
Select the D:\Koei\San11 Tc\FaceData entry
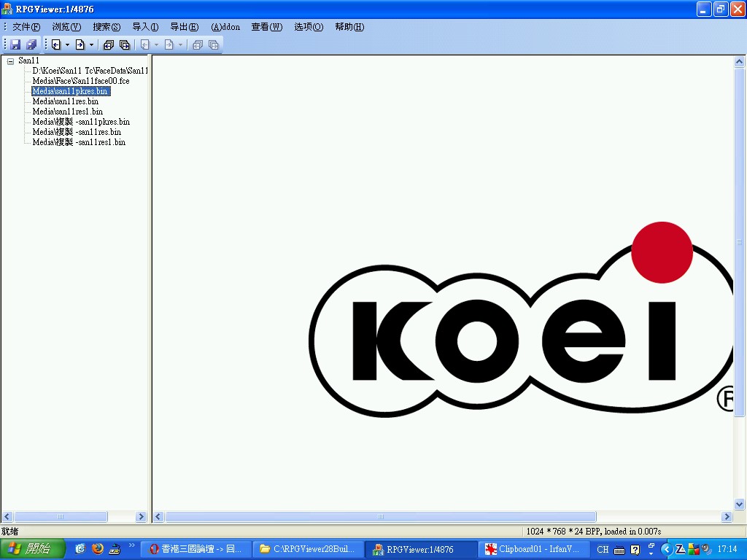point(90,71)
